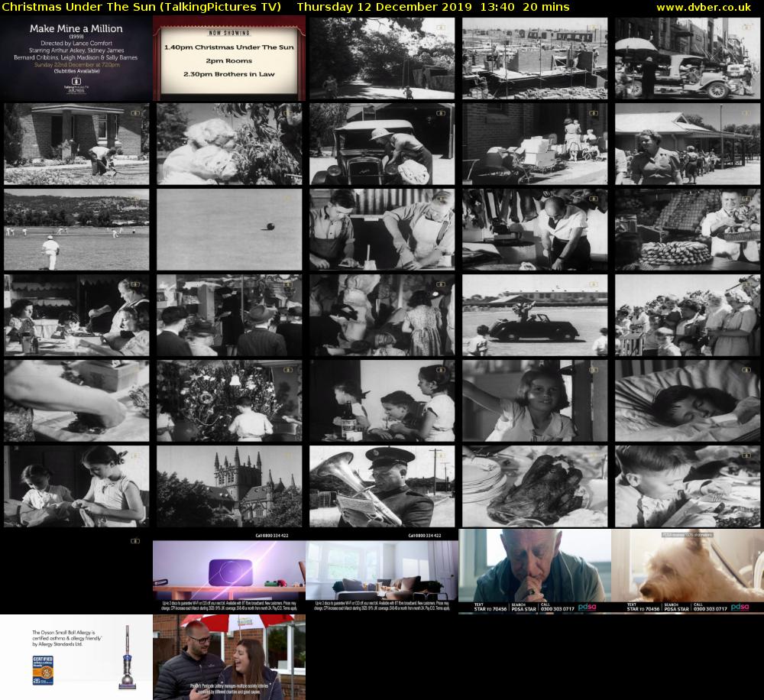Click the 'Make Mine a Million' promo thumbnail
Image resolution: width=764 pixels, height=700 pixels.
tap(76, 58)
